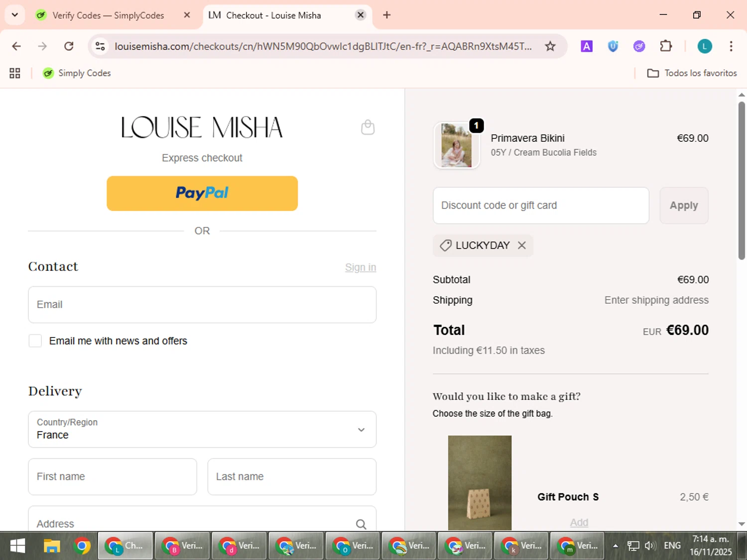Click the address bar URL
Screen dimensions: 747x560
tap(323, 46)
